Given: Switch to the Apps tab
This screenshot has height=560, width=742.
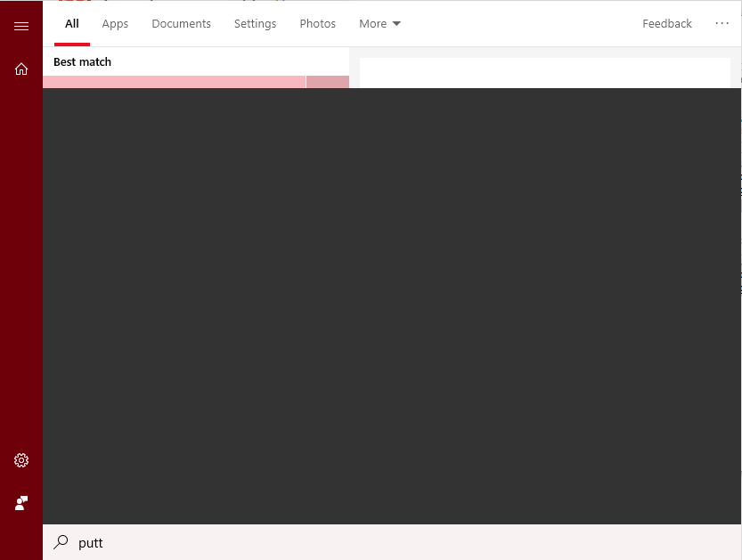Looking at the screenshot, I should (x=115, y=23).
